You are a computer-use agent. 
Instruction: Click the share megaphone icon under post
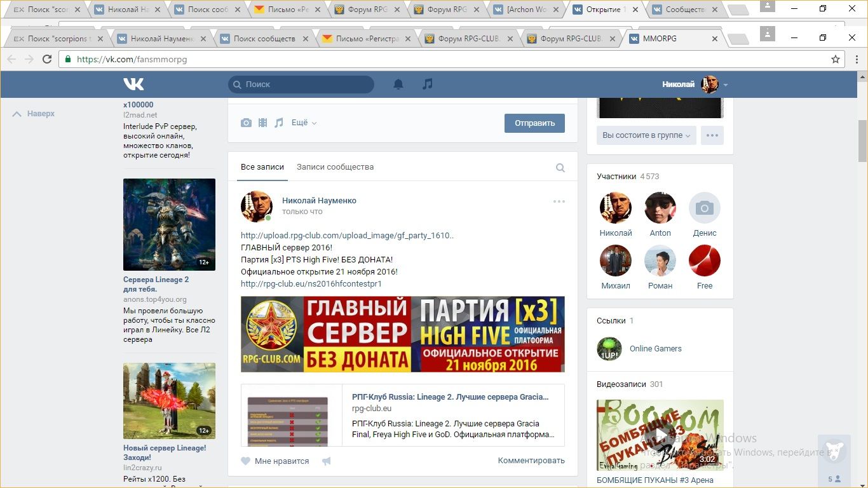point(327,461)
